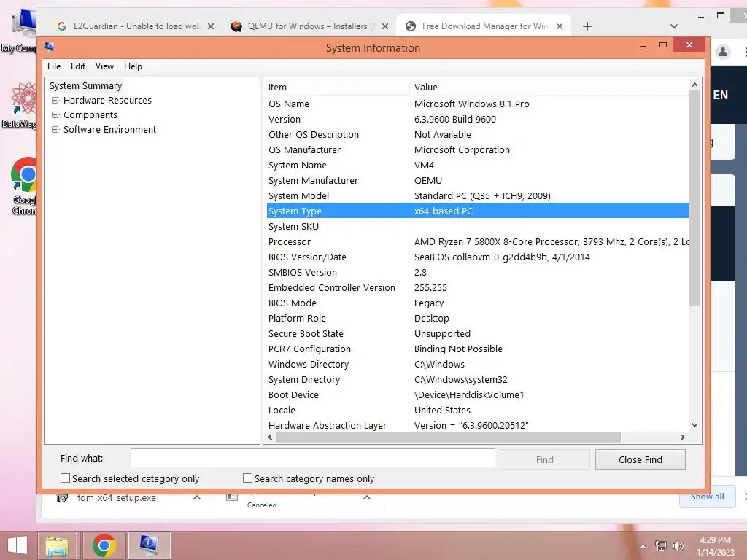The height and width of the screenshot is (560, 747).
Task: Enable Search category names only checkbox
Action: click(x=247, y=478)
